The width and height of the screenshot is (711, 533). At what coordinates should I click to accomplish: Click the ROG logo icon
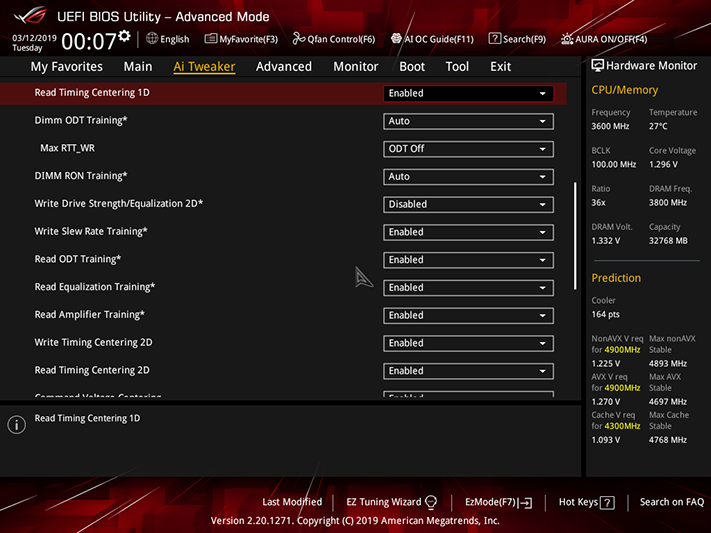(x=30, y=16)
